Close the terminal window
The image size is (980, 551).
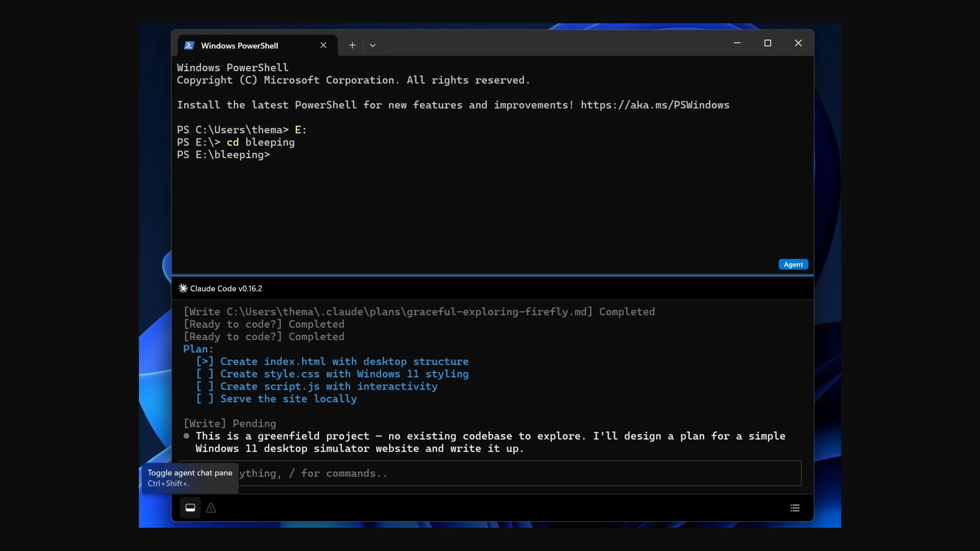point(798,43)
